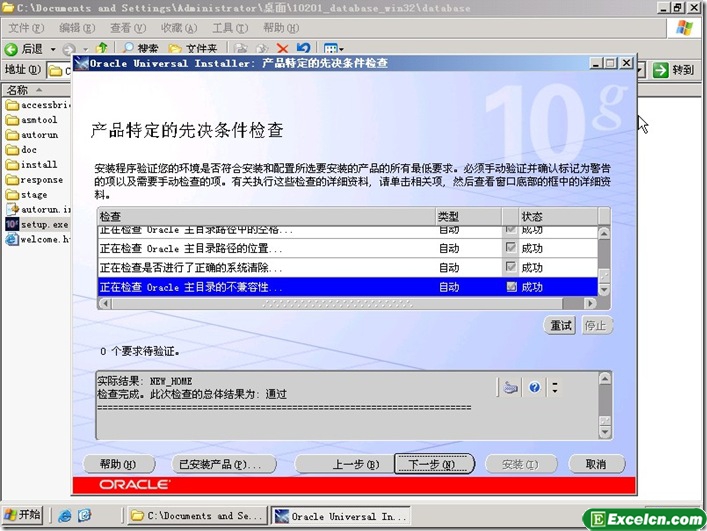Screen dimensions: 707x531
Task: Open the 工具(T) menu
Action: tap(230, 28)
